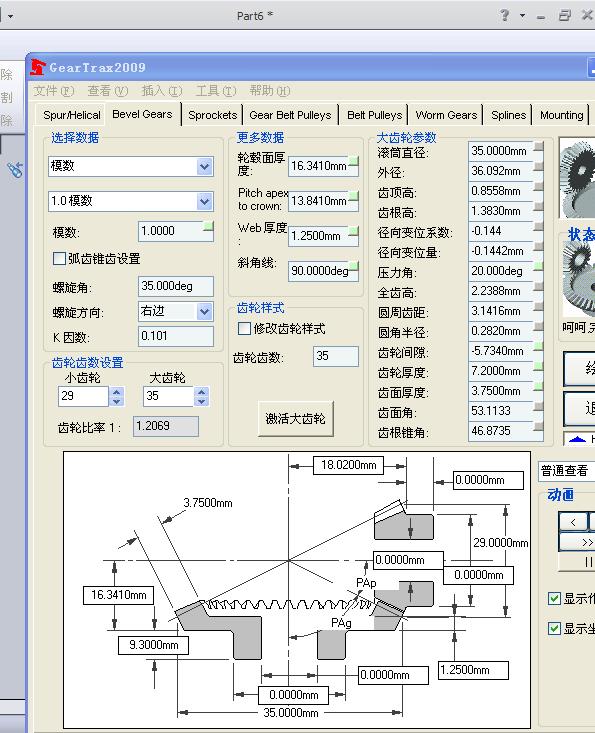Click the GearTrax2009 title bar logo icon
Screen dimensions: 595x733
[37, 67]
